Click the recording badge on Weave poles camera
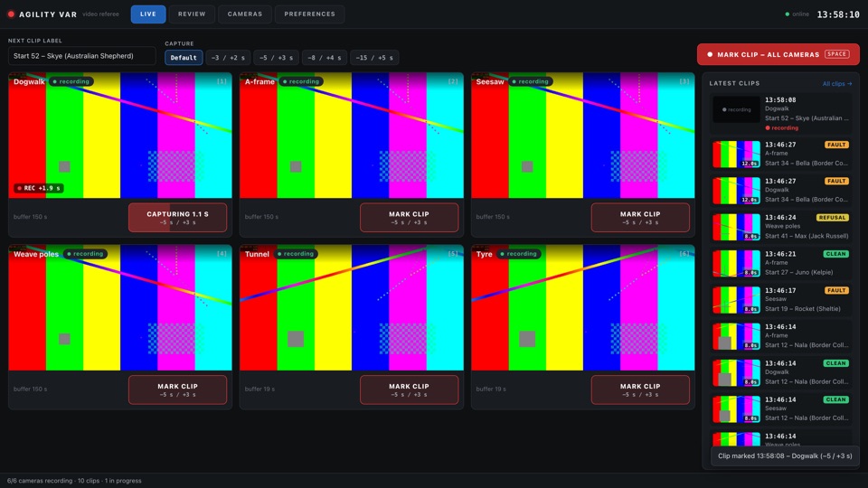Viewport: 868px width, 488px height. (x=85, y=254)
